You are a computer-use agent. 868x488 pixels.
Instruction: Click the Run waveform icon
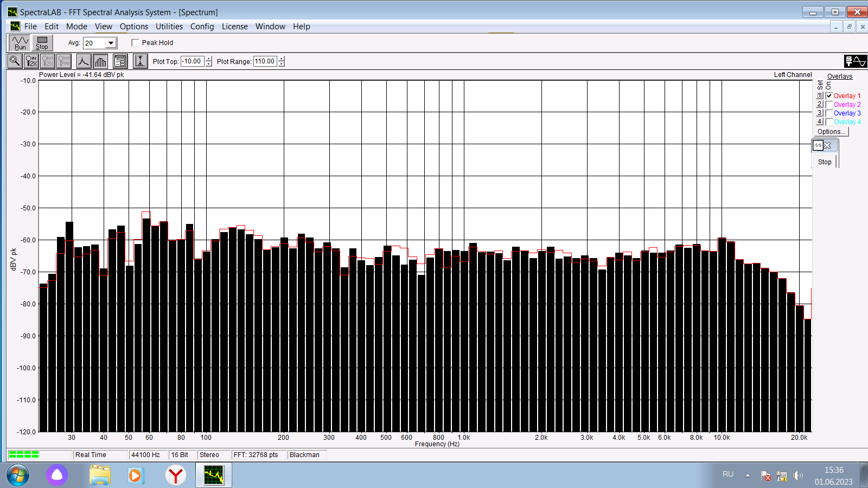click(x=20, y=43)
